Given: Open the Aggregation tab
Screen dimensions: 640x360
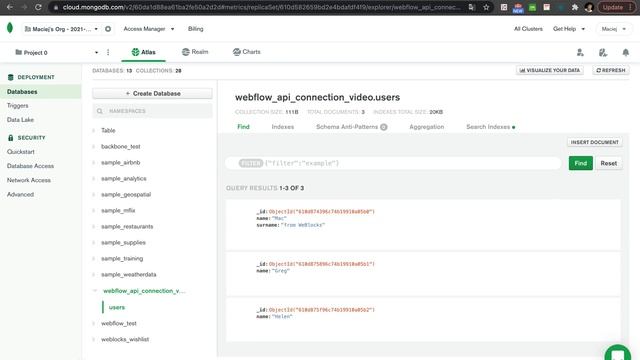Looking at the screenshot, I should (427, 127).
